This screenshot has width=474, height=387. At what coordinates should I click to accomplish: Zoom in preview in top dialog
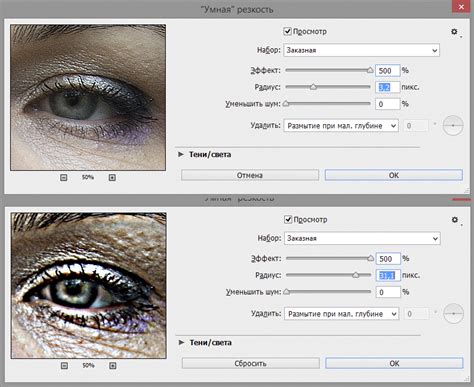pos(112,178)
